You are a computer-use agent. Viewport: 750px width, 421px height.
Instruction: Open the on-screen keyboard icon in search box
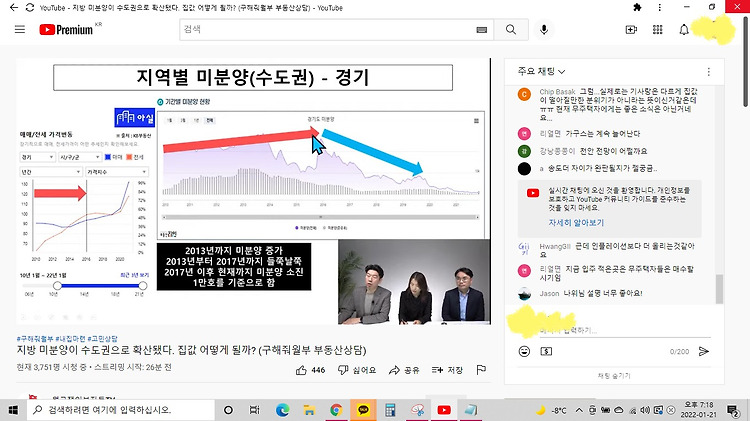(482, 30)
